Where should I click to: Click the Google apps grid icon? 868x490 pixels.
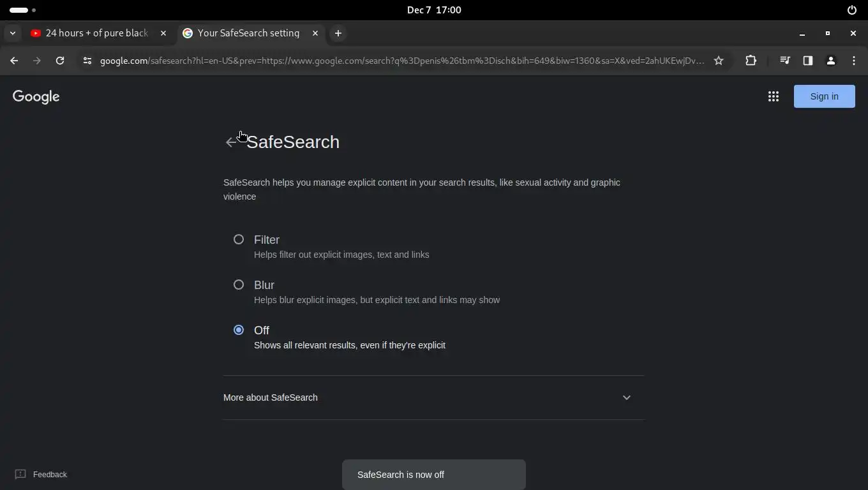(773, 96)
